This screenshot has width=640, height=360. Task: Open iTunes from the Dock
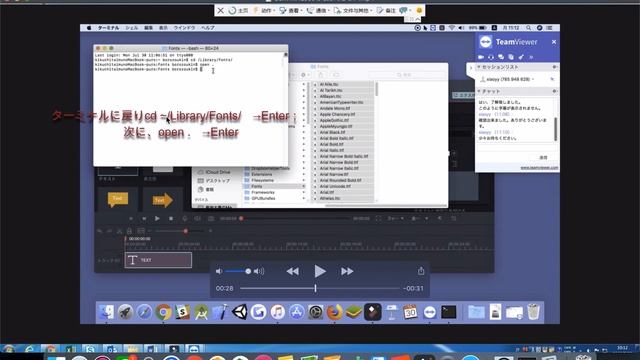click(278, 312)
